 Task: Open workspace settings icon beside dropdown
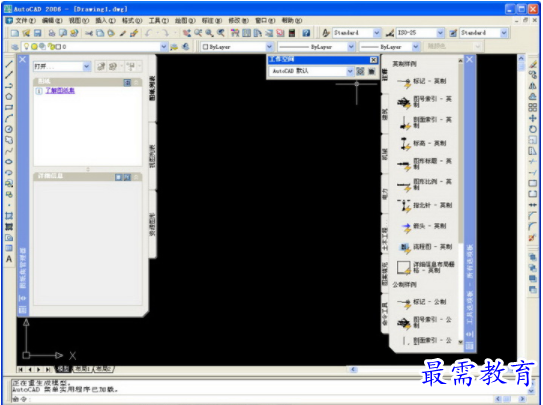point(360,71)
